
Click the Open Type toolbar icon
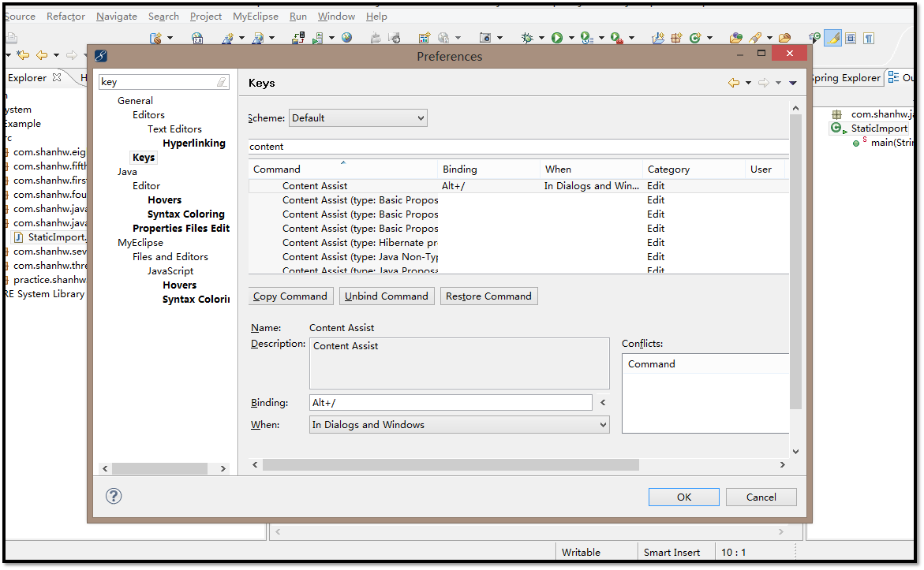pos(736,39)
